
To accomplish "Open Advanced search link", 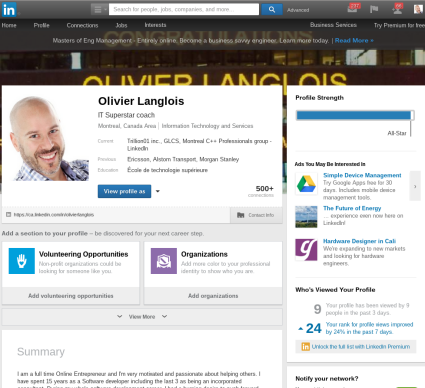I will 298,10.
